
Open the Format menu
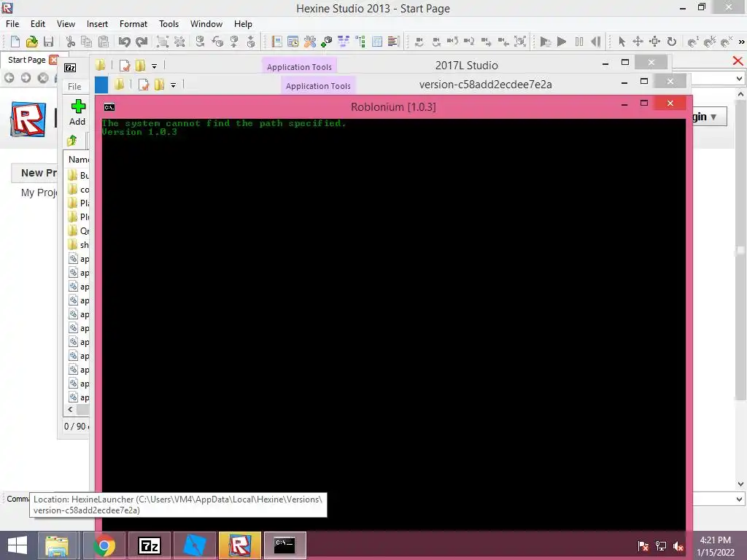pos(133,24)
